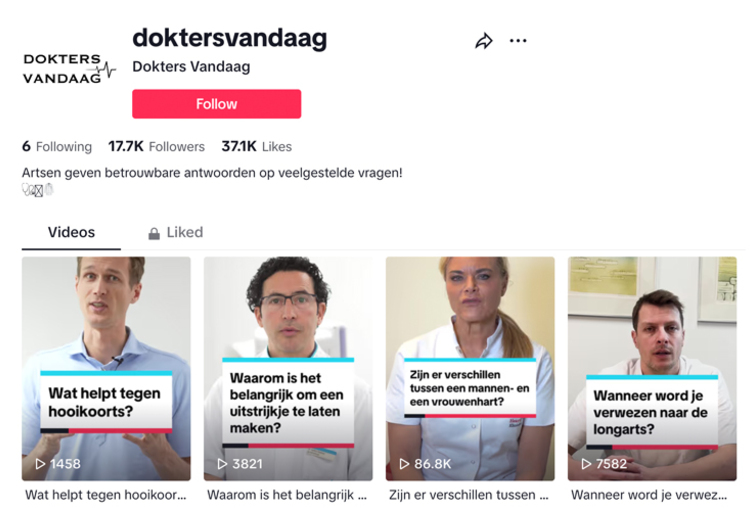This screenshot has width=750, height=511.
Task: Open the mannen- en vrouwenhart video thumbnail
Action: (470, 368)
